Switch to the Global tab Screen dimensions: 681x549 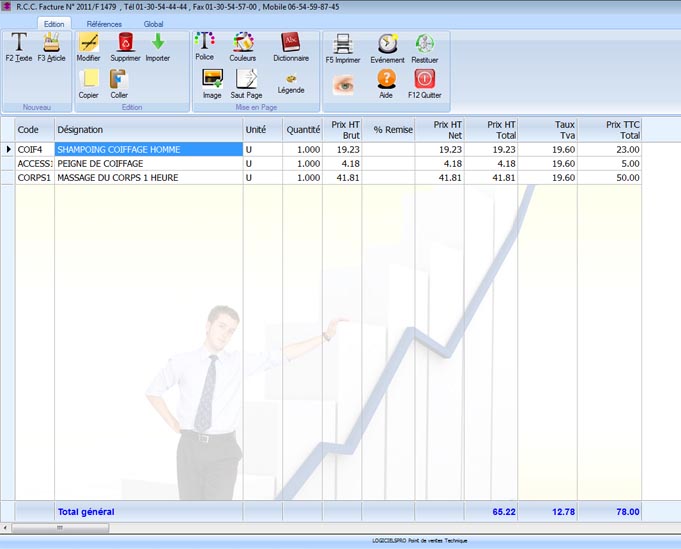(153, 23)
